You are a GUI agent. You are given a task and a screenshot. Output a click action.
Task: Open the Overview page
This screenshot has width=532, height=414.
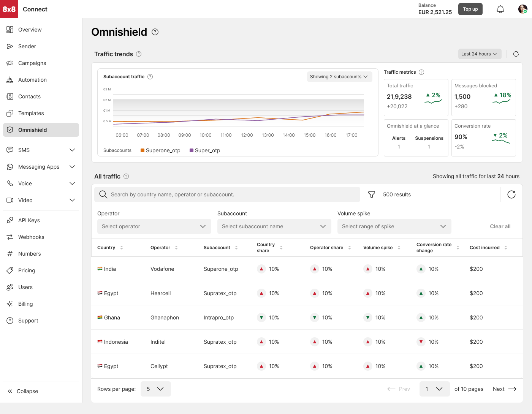click(x=41, y=30)
